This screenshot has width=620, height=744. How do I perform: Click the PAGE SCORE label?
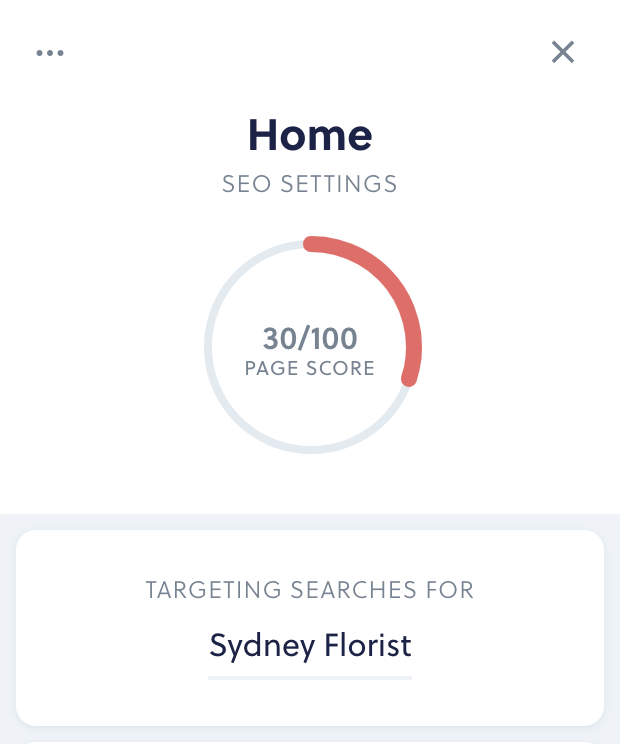310,369
